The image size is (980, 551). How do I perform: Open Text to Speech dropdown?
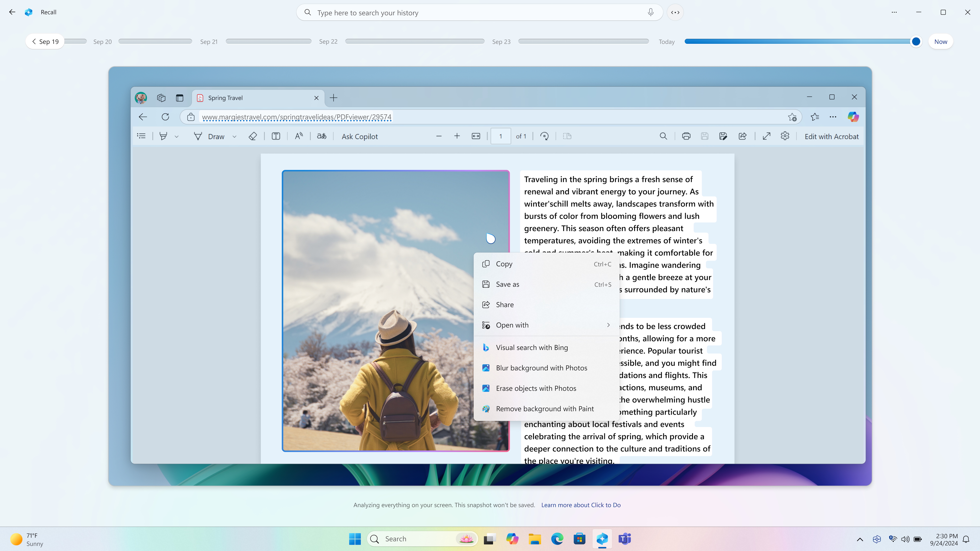[299, 136]
